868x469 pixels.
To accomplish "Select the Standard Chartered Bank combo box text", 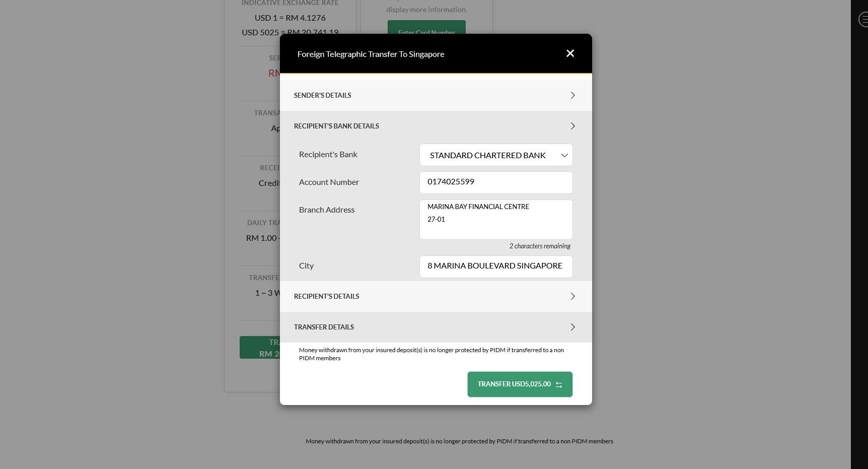I will (x=487, y=155).
